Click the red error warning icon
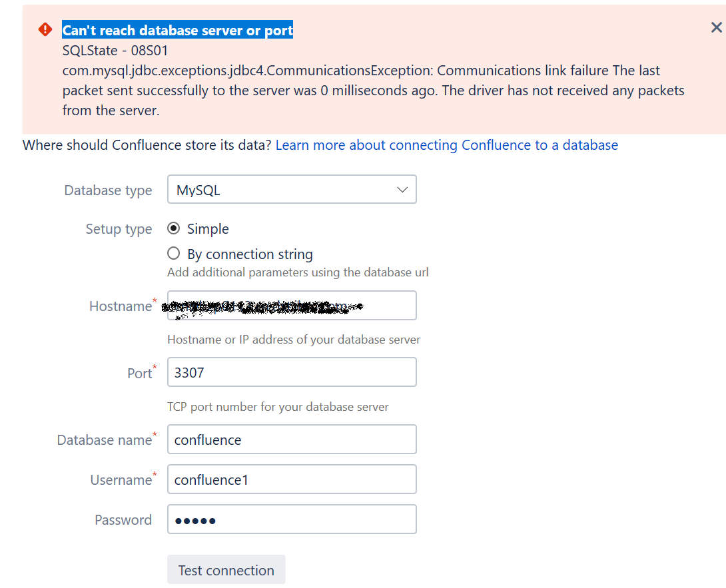This screenshot has height=588, width=726. [x=45, y=29]
